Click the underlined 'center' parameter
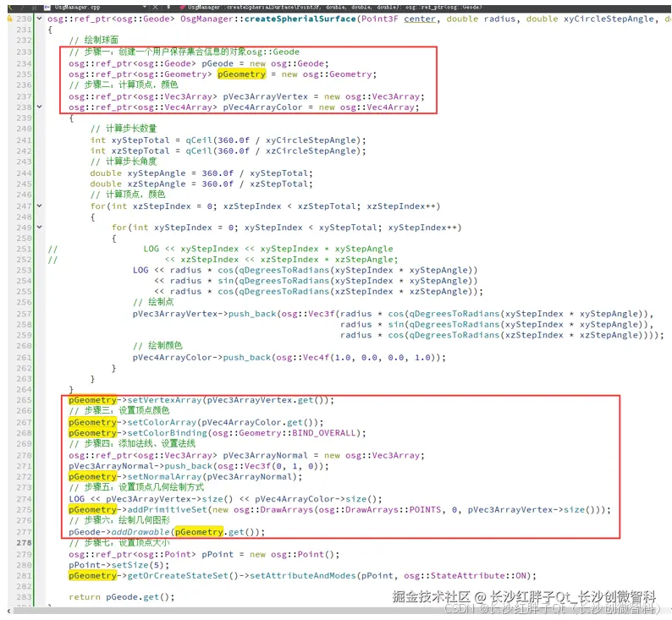 (x=420, y=19)
